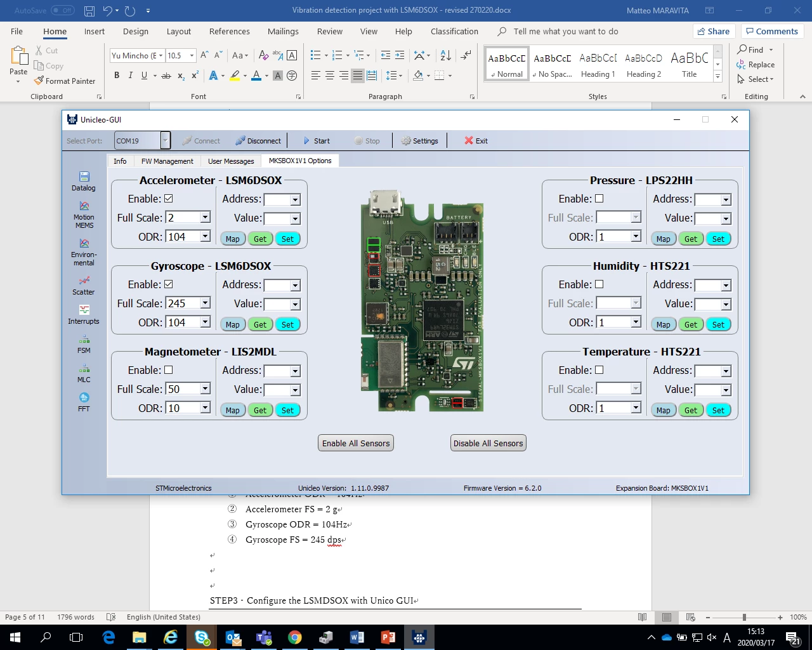This screenshot has width=812, height=650.
Task: Open the Motion MEMS view
Action: pos(84,215)
